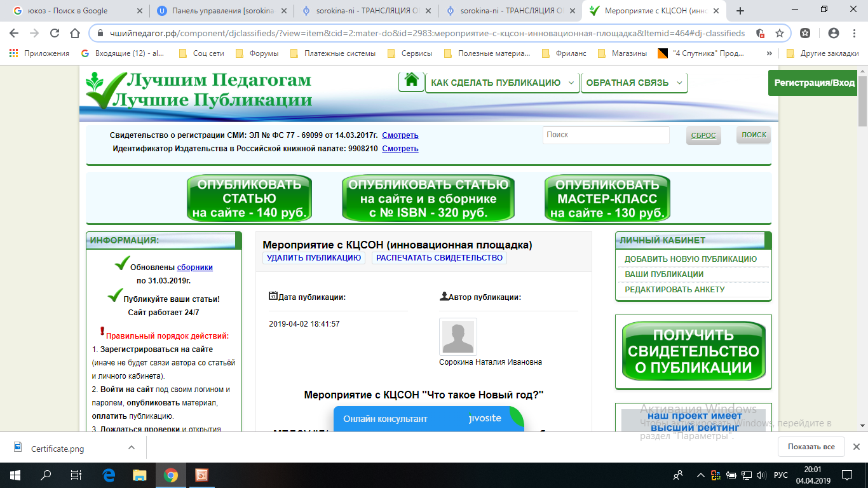Click 'Опубликовать статью на сайте - 140 руб.' banner
This screenshot has width=868, height=488.
249,198
